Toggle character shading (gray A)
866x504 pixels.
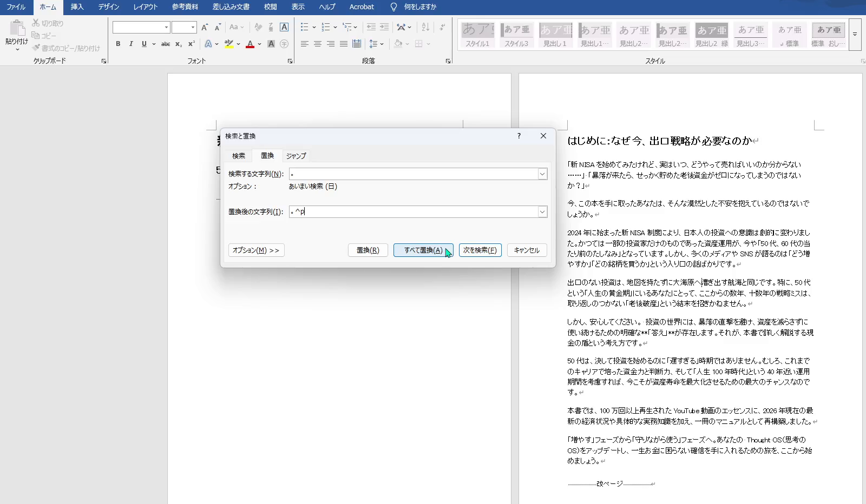271,44
